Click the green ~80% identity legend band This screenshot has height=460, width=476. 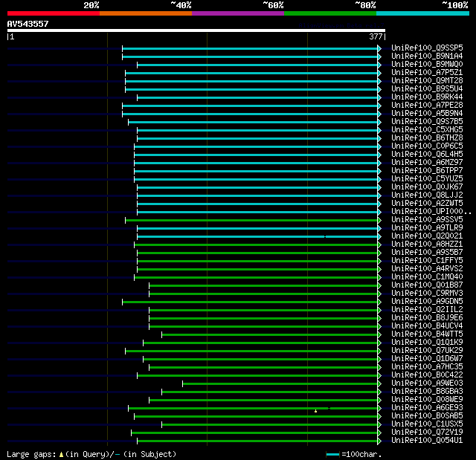coord(330,13)
